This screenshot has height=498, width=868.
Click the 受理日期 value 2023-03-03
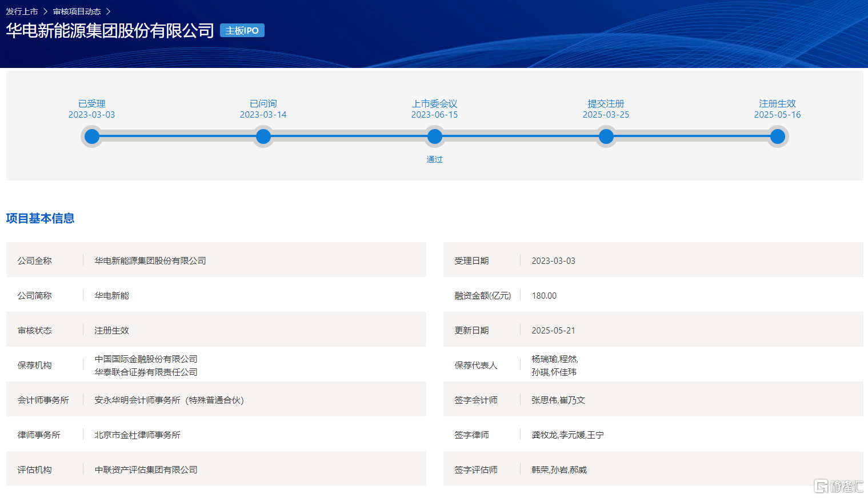pos(554,260)
